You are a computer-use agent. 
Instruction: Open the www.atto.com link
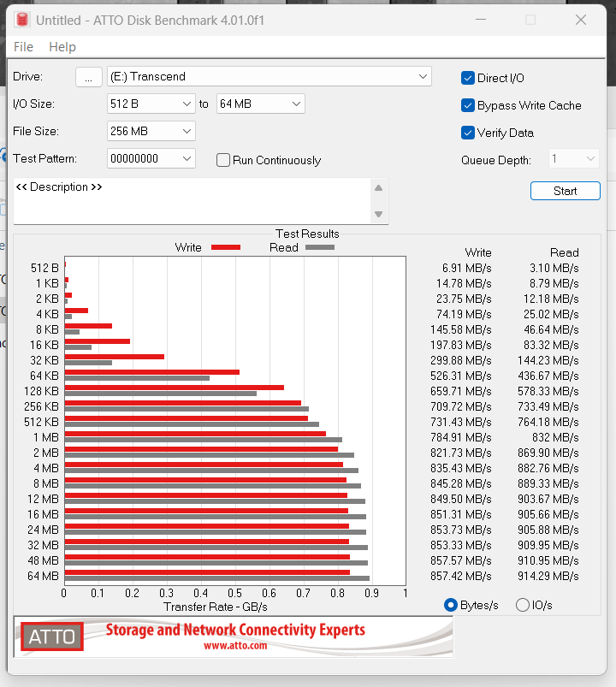[235, 646]
